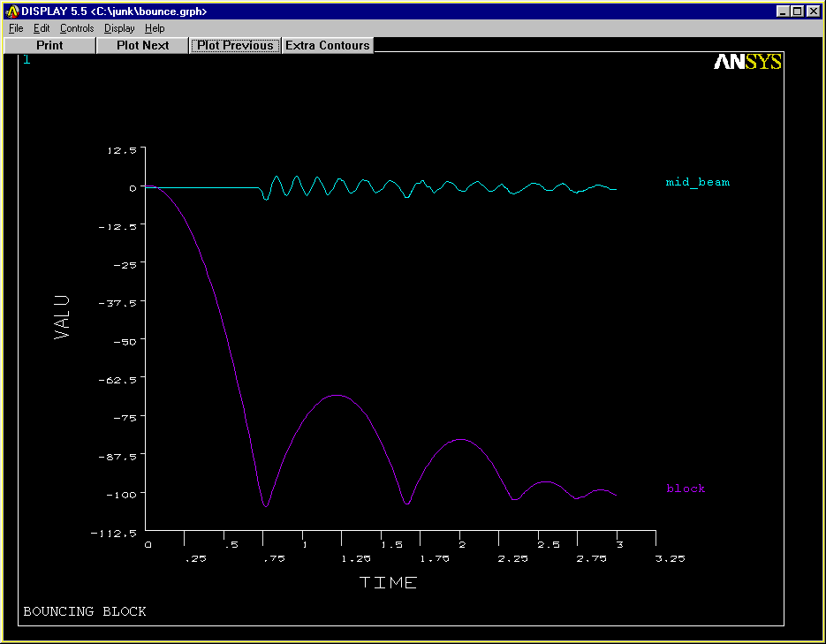Open the Help menu

pos(155,28)
